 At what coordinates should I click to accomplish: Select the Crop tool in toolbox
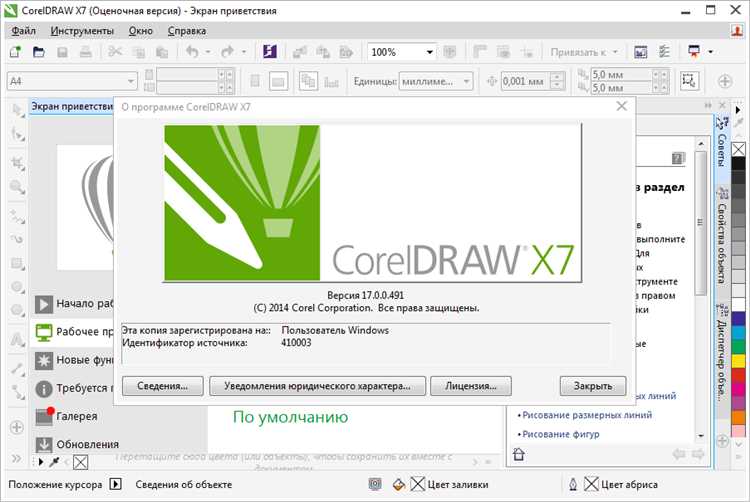(x=18, y=163)
